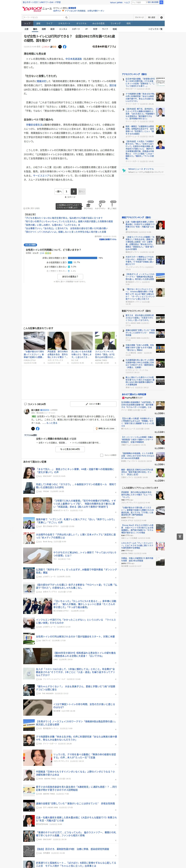Image resolution: width=186 pixels, height=868 pixels.
Task: Click the みんなの意見 badge
Action: (x=30, y=245)
